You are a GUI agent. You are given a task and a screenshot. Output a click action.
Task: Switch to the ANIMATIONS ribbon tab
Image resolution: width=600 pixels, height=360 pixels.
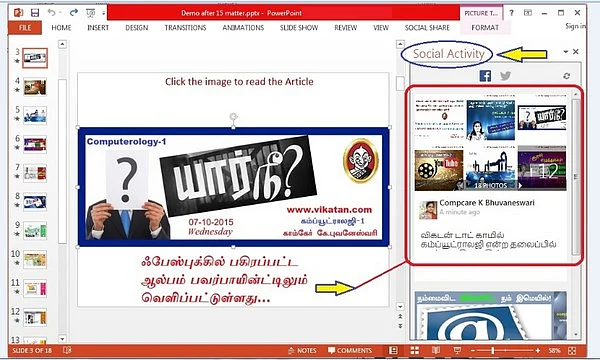(243, 28)
